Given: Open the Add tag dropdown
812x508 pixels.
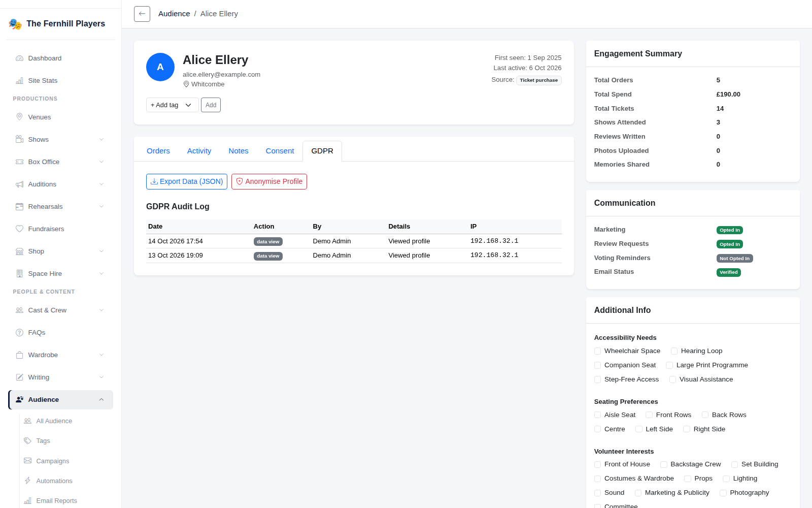Looking at the screenshot, I should (x=172, y=105).
